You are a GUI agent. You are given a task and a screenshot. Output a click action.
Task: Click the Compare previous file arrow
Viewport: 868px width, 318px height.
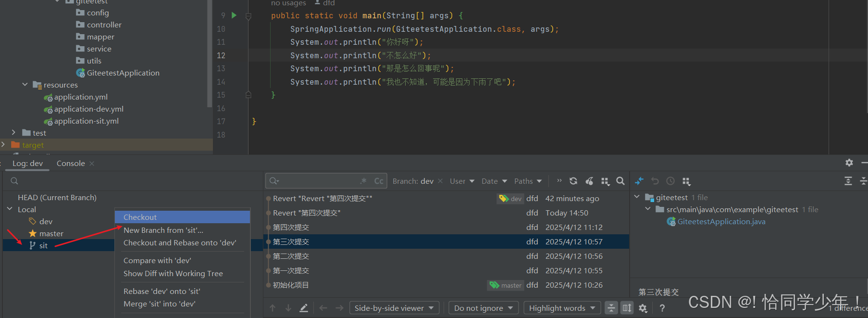pos(323,308)
